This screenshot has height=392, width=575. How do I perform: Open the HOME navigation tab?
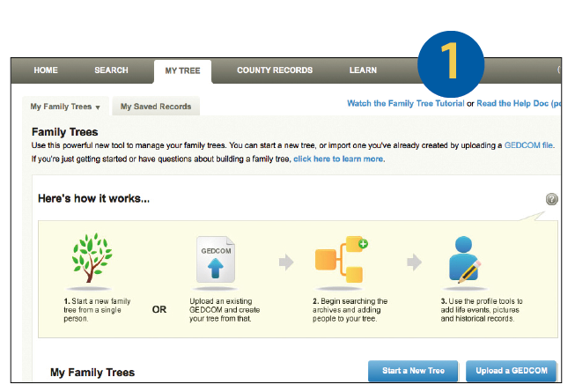[x=46, y=70]
